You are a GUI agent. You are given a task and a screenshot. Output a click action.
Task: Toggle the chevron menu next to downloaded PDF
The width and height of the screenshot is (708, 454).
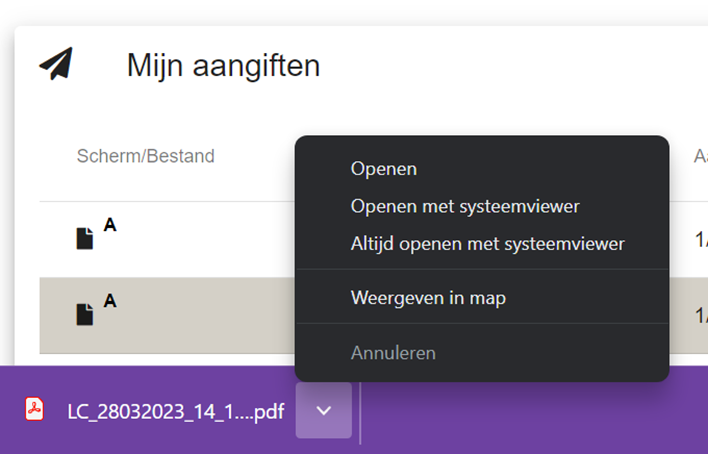click(x=324, y=410)
